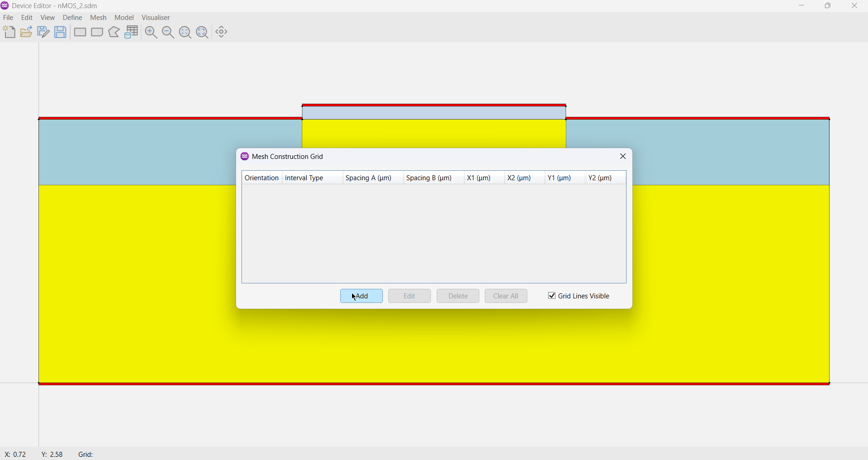868x460 pixels.
Task: Click the Y: 2.58 coordinate readout
Action: pos(52,455)
